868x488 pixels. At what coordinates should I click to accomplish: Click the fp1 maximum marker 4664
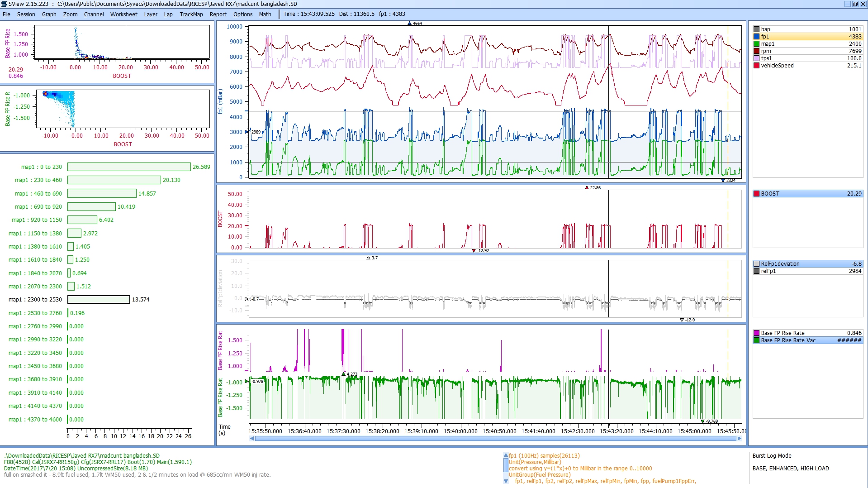click(x=410, y=24)
